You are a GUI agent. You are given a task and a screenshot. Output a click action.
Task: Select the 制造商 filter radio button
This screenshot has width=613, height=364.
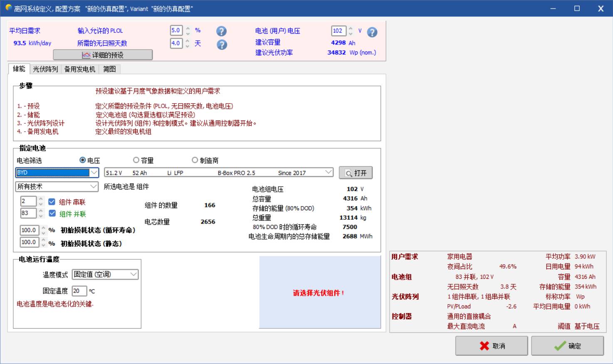[195, 160]
